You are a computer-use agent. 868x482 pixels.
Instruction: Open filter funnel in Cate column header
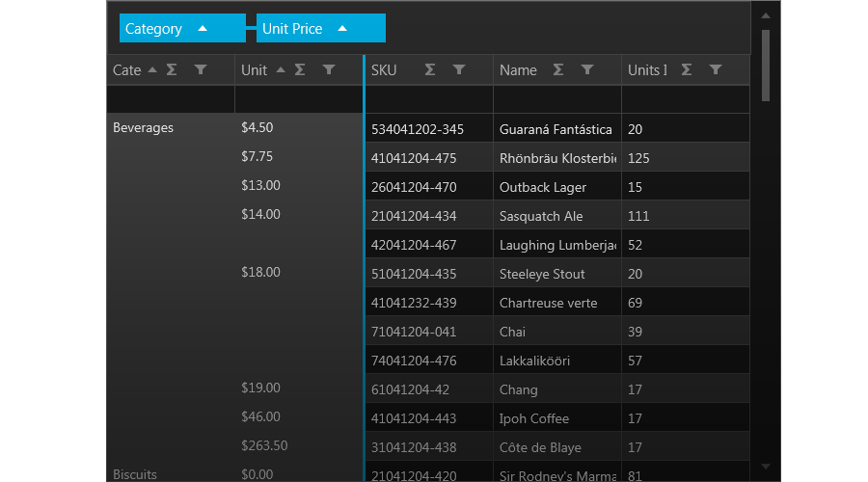[x=201, y=69]
